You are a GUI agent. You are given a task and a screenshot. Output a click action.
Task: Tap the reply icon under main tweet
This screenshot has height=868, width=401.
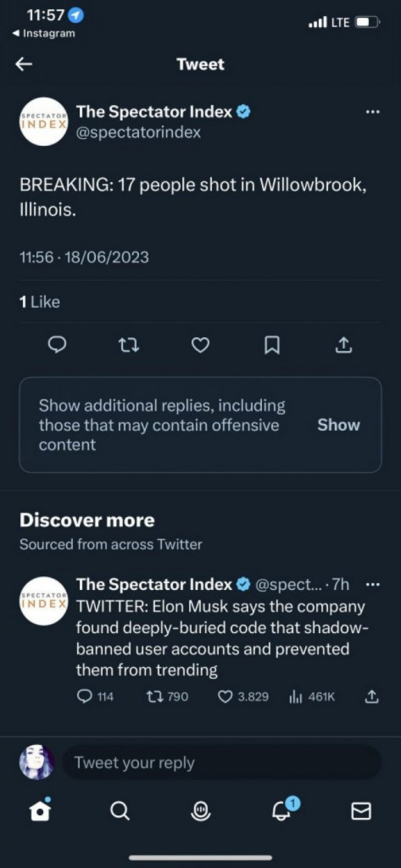click(x=57, y=345)
